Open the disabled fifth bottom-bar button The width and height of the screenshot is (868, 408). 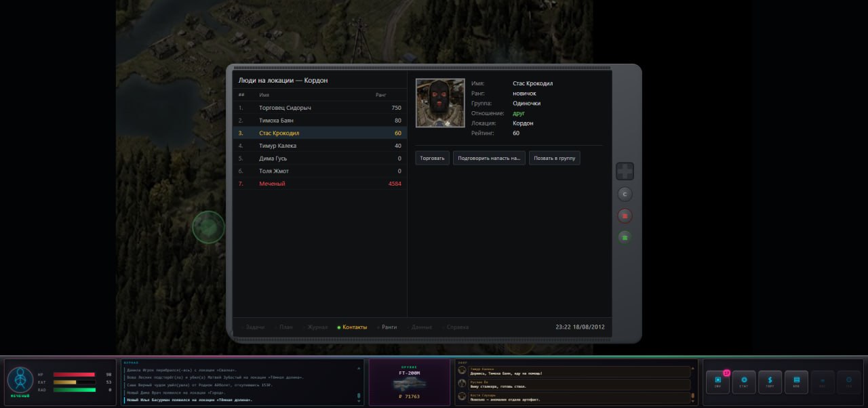(x=823, y=382)
